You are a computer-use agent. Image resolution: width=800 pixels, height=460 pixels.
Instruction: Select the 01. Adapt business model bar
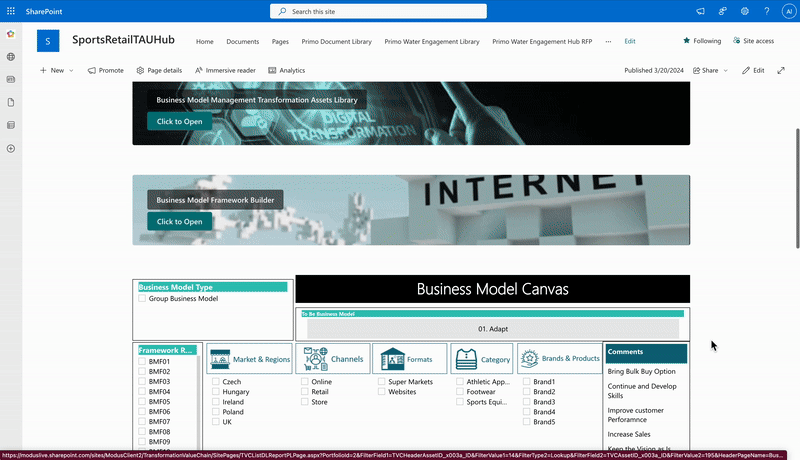click(x=493, y=329)
